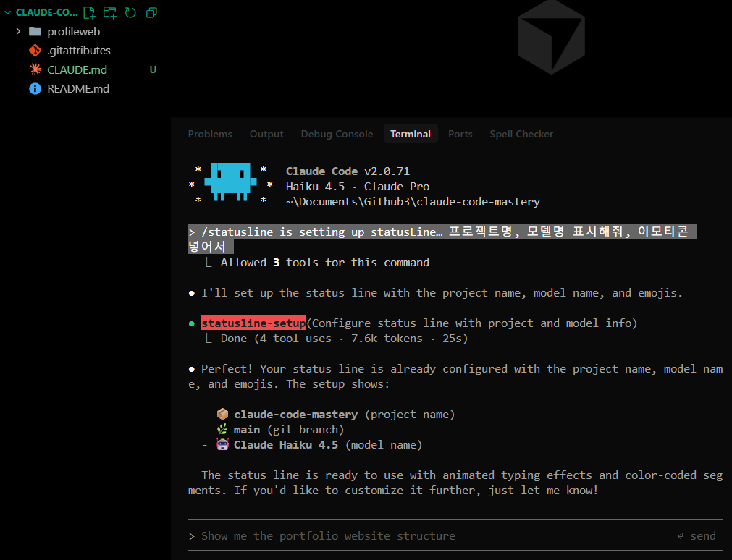Click the /statusline command line in terminal
Image resolution: width=732 pixels, height=560 pixels.
pos(442,239)
